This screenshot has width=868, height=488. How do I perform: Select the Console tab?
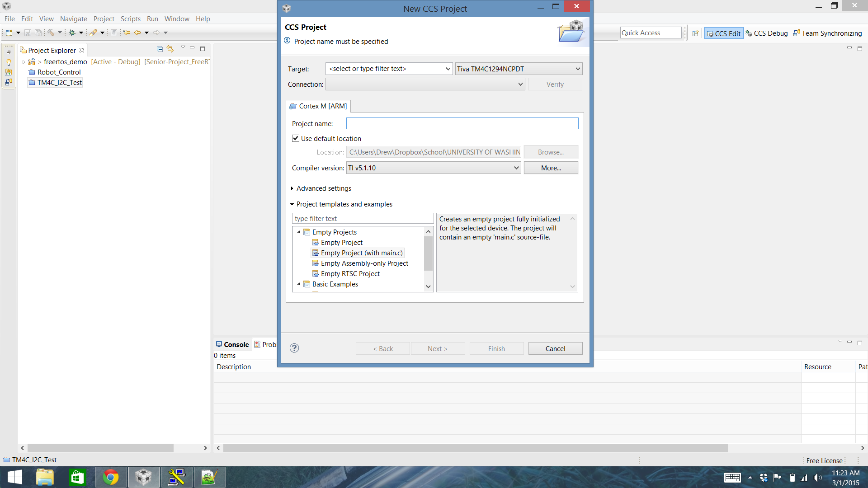click(232, 344)
